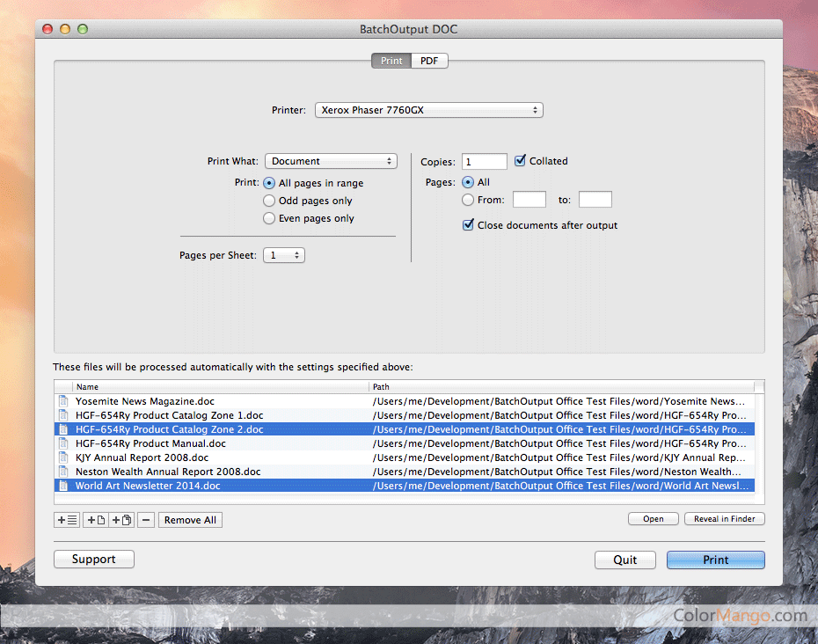The height and width of the screenshot is (644, 818).
Task: Click inside the Copies input field
Action: click(x=484, y=161)
